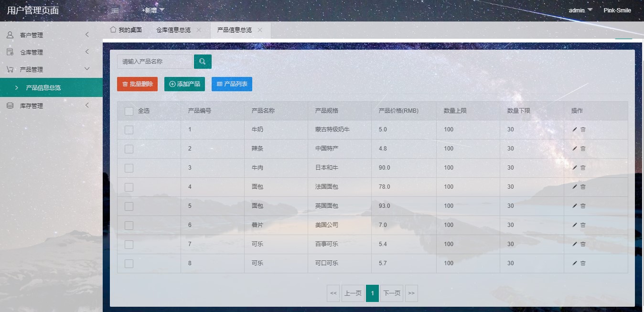Click the edit pencil icon for 牛奶 row
This screenshot has height=312, width=644.
[x=575, y=129]
